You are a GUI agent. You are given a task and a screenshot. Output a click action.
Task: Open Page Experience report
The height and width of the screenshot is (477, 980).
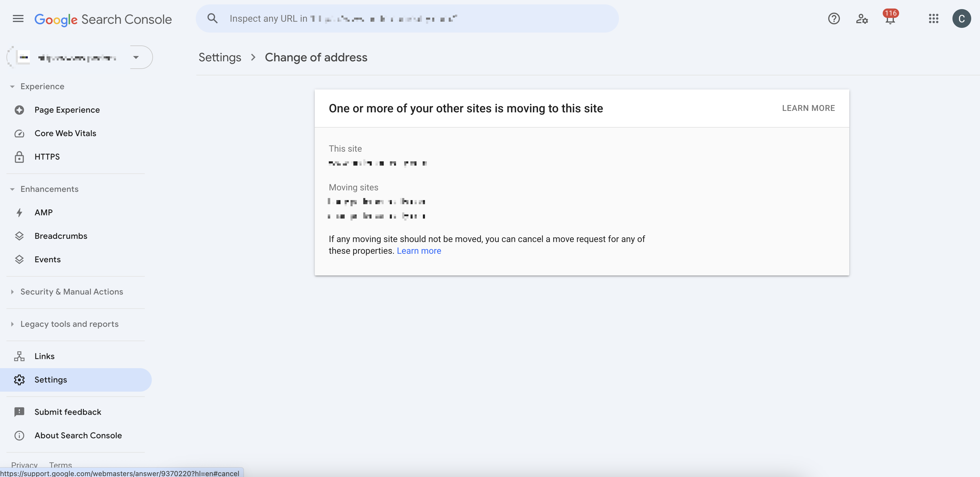67,110
